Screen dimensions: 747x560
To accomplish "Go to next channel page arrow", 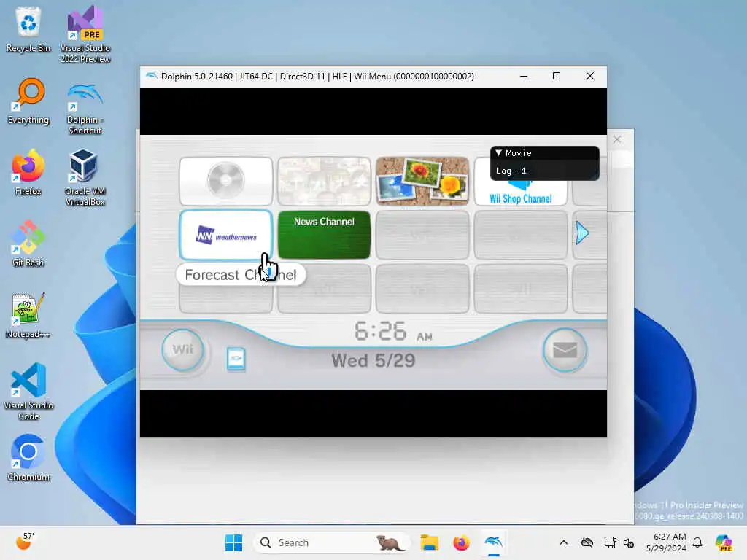I will point(582,233).
